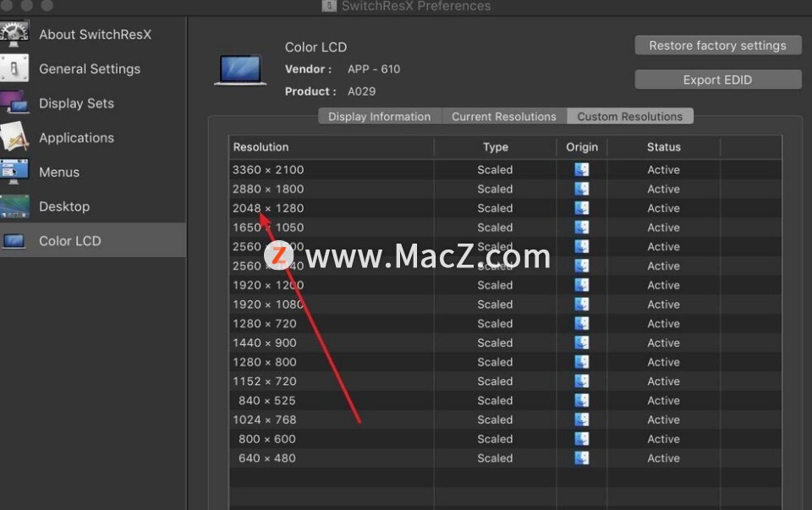Screen dimensions: 812x510
Task: Select the 800 × 600 resolution row
Action: coord(506,439)
